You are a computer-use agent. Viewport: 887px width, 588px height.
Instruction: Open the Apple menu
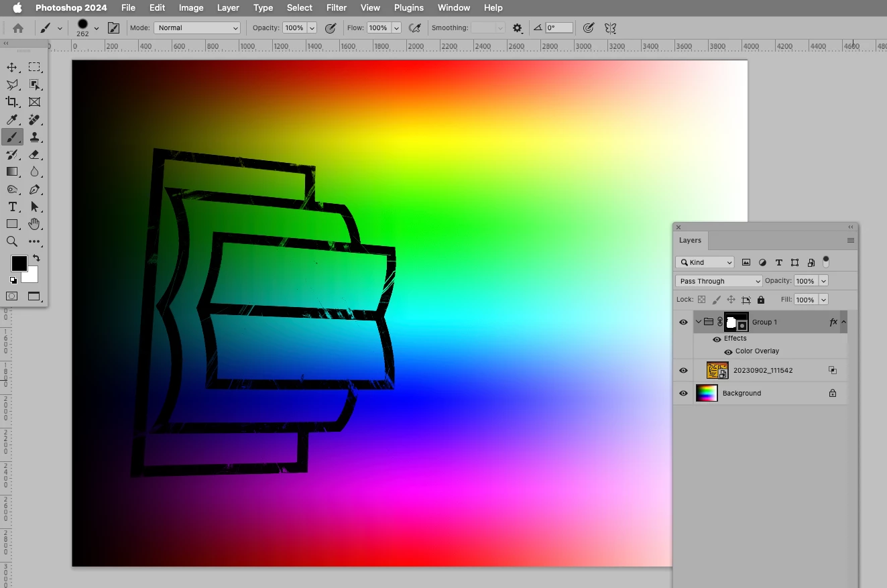click(17, 7)
